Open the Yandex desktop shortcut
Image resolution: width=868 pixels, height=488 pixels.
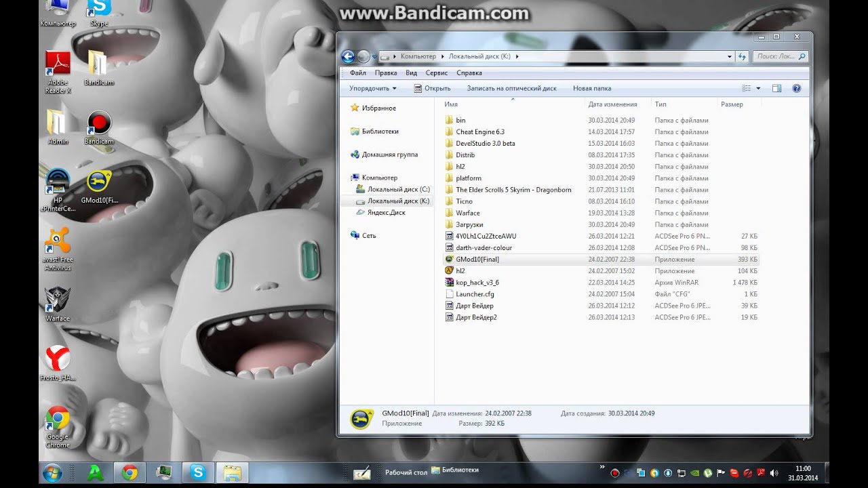(x=58, y=363)
